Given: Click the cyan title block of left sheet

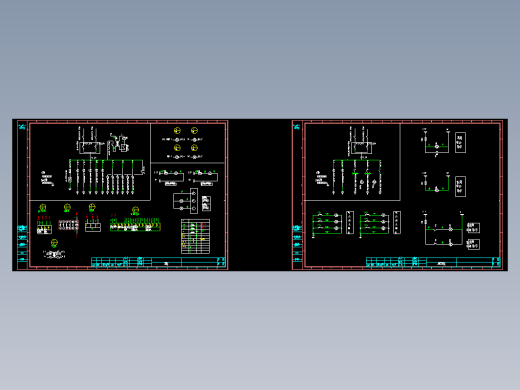Looking at the screenshot, I should 158,262.
